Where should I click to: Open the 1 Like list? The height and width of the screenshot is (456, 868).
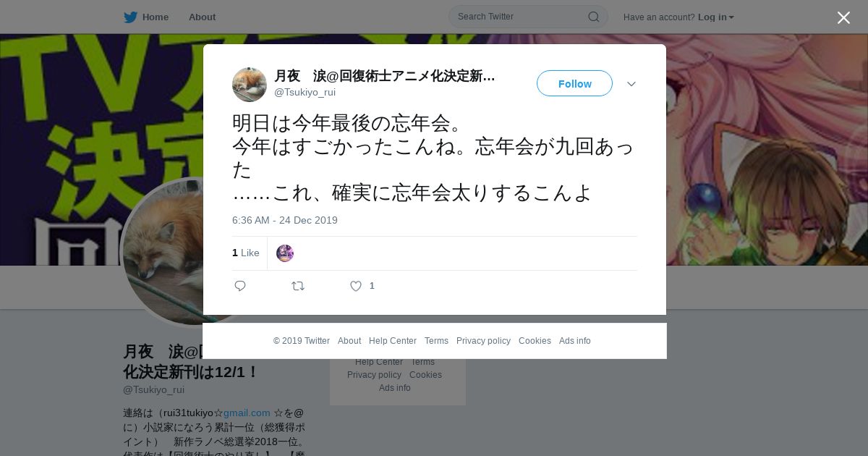[x=245, y=253]
